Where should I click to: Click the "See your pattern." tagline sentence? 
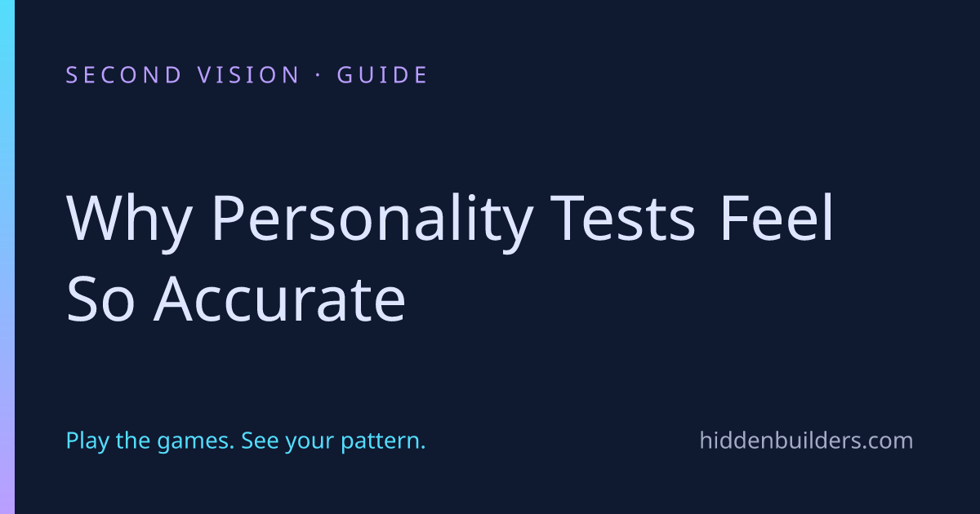click(x=335, y=442)
